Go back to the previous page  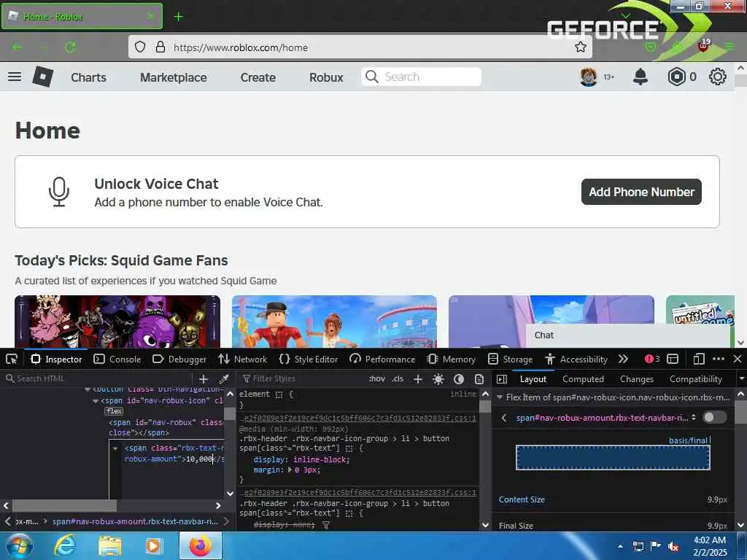pyautogui.click(x=17, y=47)
